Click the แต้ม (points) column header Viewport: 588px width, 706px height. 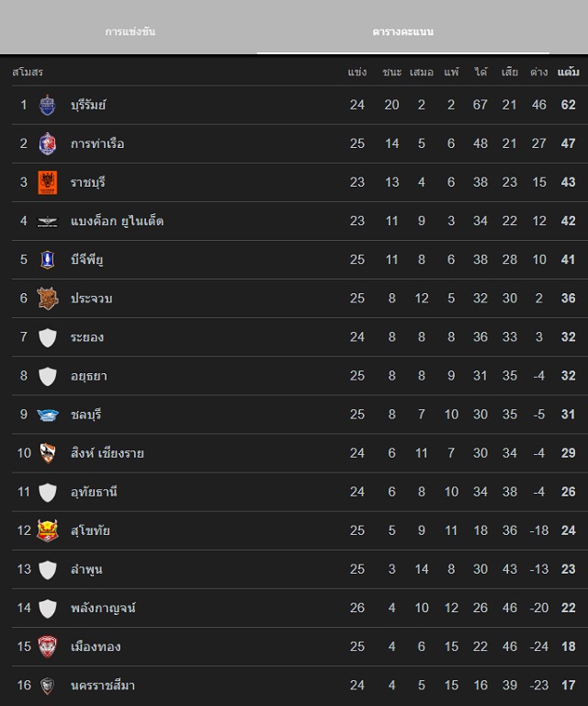coord(568,72)
